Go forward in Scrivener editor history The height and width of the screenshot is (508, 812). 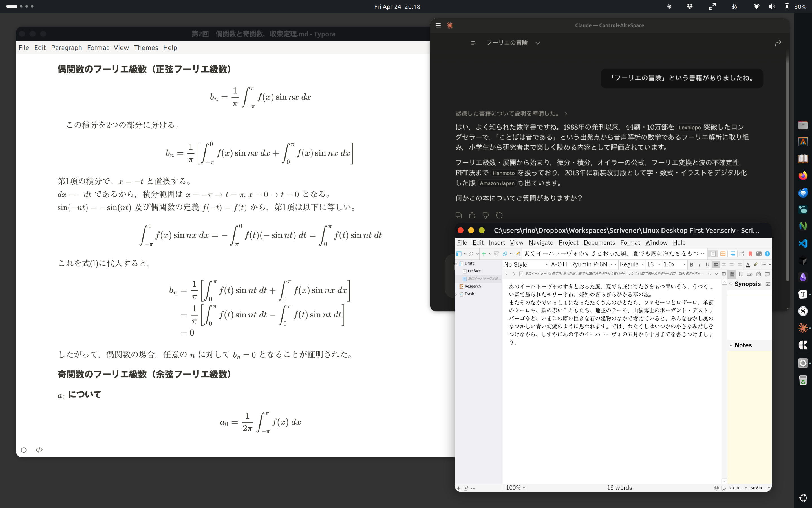[x=514, y=274]
